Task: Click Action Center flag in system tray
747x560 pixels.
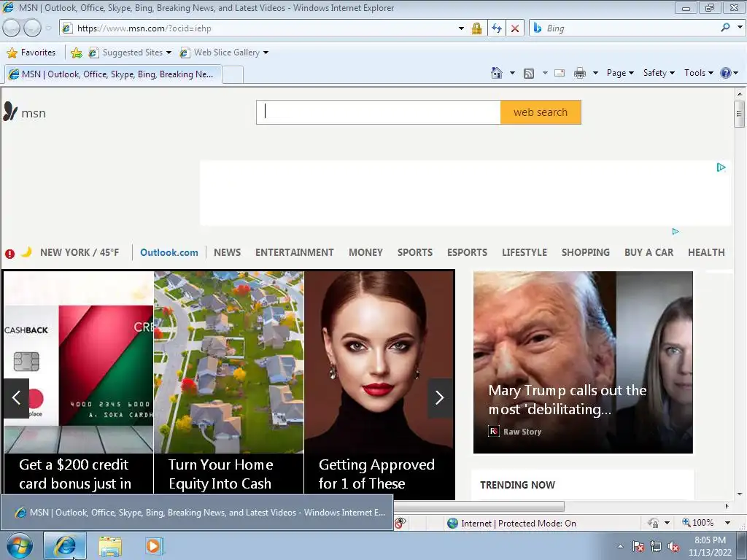Action: (638, 547)
